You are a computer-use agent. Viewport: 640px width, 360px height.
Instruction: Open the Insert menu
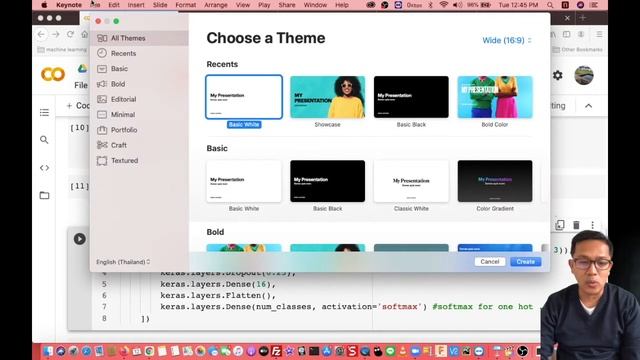coord(136,5)
